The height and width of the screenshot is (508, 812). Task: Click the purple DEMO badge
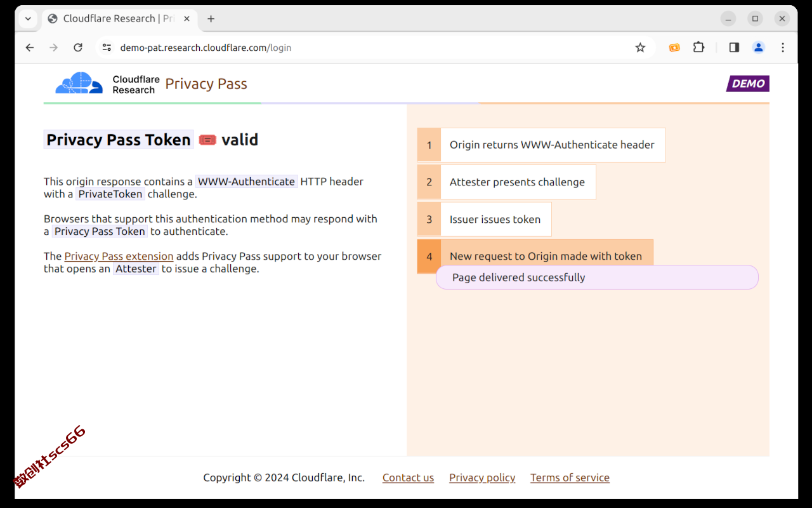(x=748, y=84)
